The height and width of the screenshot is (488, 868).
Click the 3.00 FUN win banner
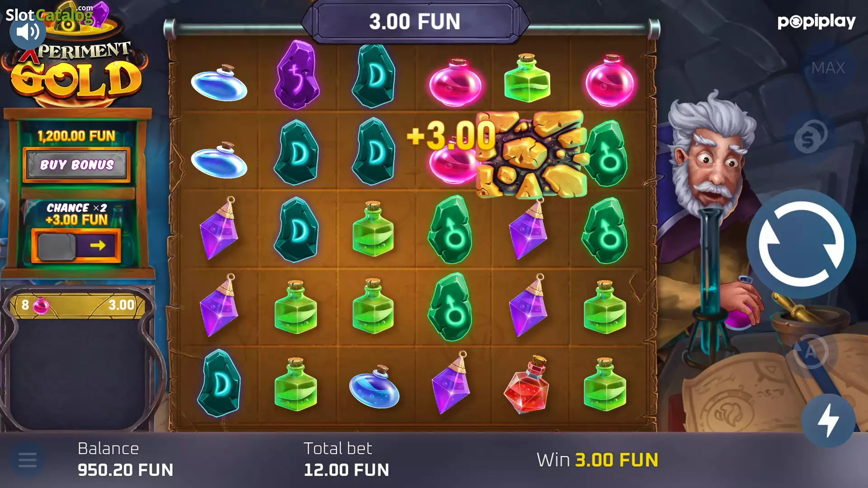[x=415, y=22]
